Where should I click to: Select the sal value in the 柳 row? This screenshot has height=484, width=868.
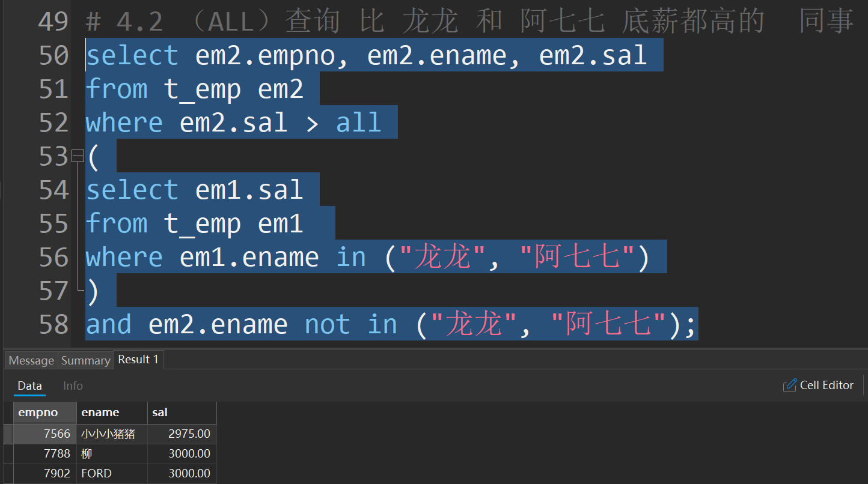point(182,453)
